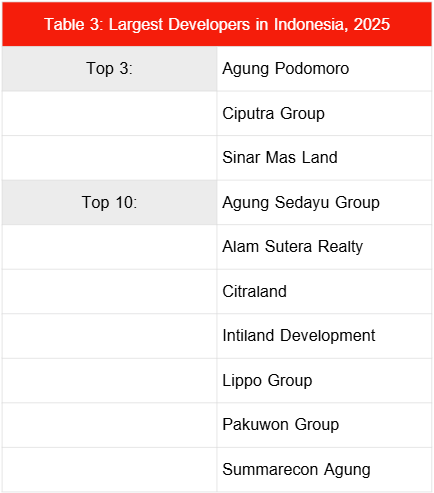This screenshot has height=493, width=434.
Task: Click the Intiland Development cell
Action: click(x=324, y=336)
